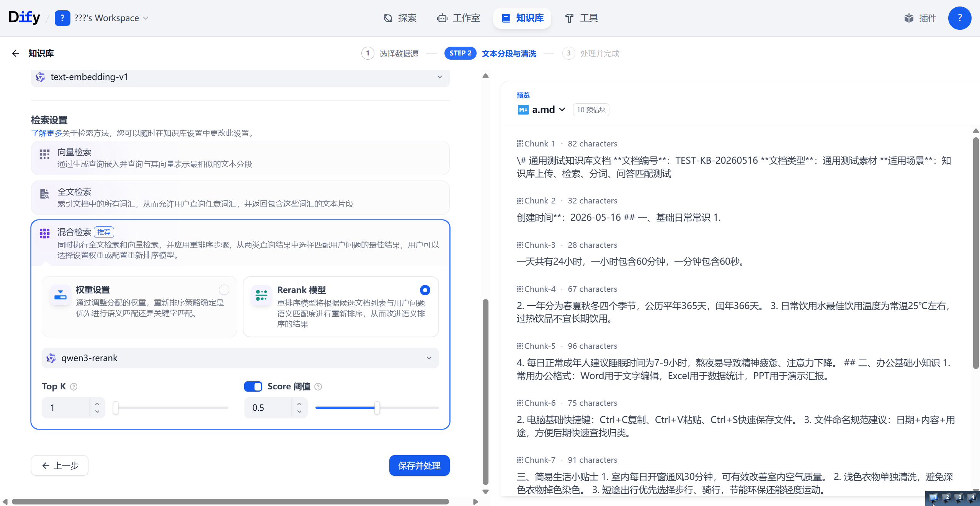Click the Rerank model icon
Image resolution: width=980 pixels, height=506 pixels.
pos(261,295)
